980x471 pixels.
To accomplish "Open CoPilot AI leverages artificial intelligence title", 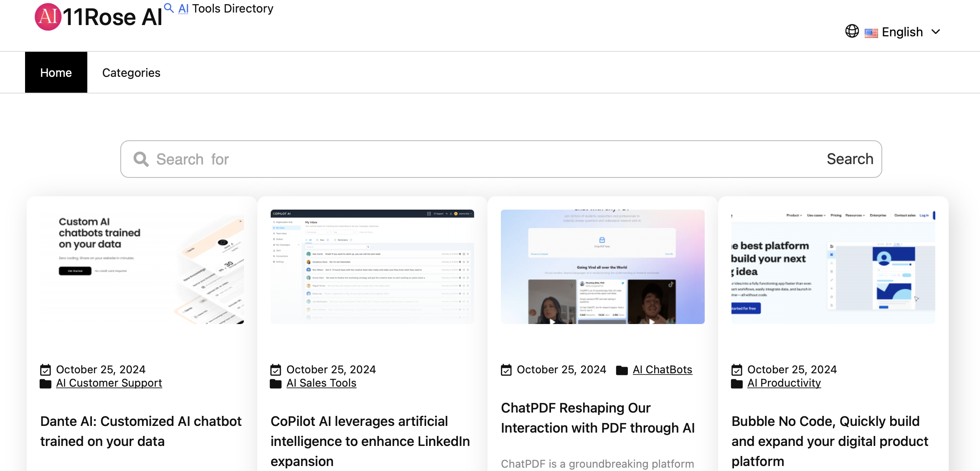I will 370,441.
